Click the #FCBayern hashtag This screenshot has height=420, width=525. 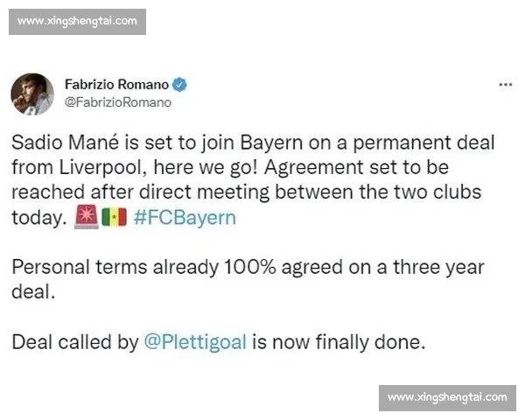[x=185, y=218]
